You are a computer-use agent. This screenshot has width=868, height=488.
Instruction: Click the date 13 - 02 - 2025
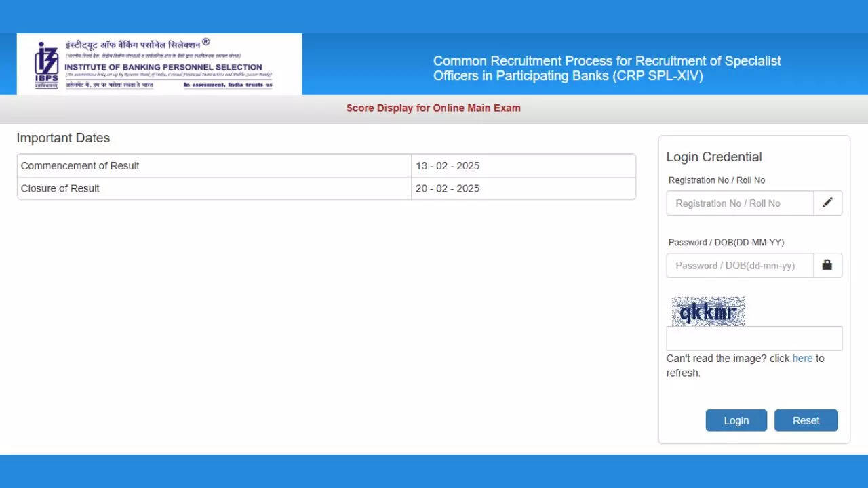[x=448, y=166]
